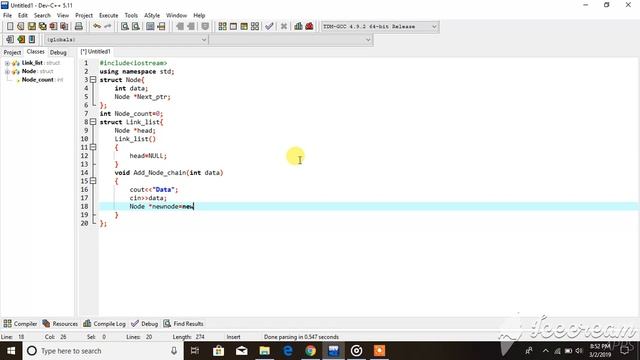Viewport: 640px width, 360px height.
Task: Click the Compile & Run toolbar icon
Action: (x=244, y=27)
